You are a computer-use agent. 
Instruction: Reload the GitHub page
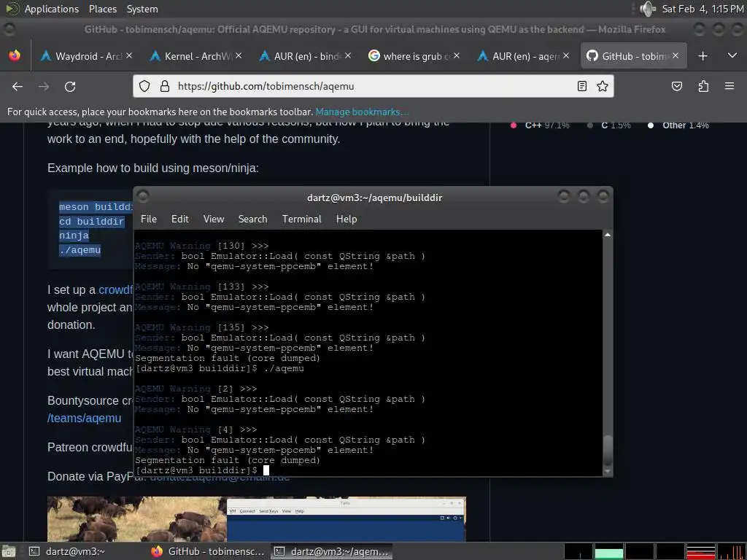70,86
